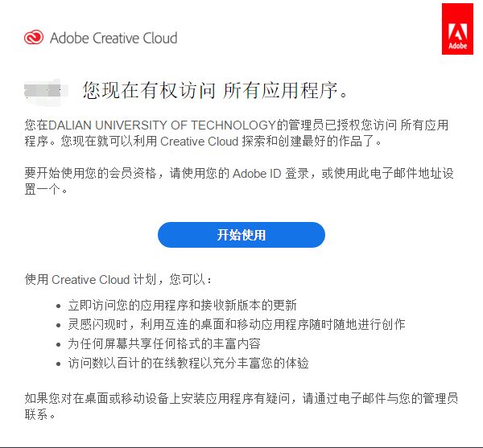Click the line 使用 Creative Cloud 计划，您可以
This screenshot has height=448, width=483.
click(119, 280)
